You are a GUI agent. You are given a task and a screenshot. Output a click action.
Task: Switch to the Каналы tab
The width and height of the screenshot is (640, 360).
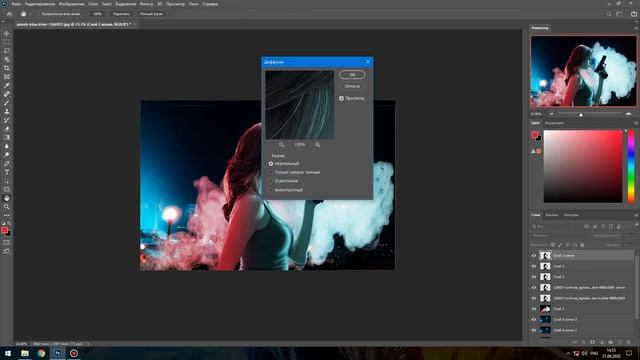(552, 215)
